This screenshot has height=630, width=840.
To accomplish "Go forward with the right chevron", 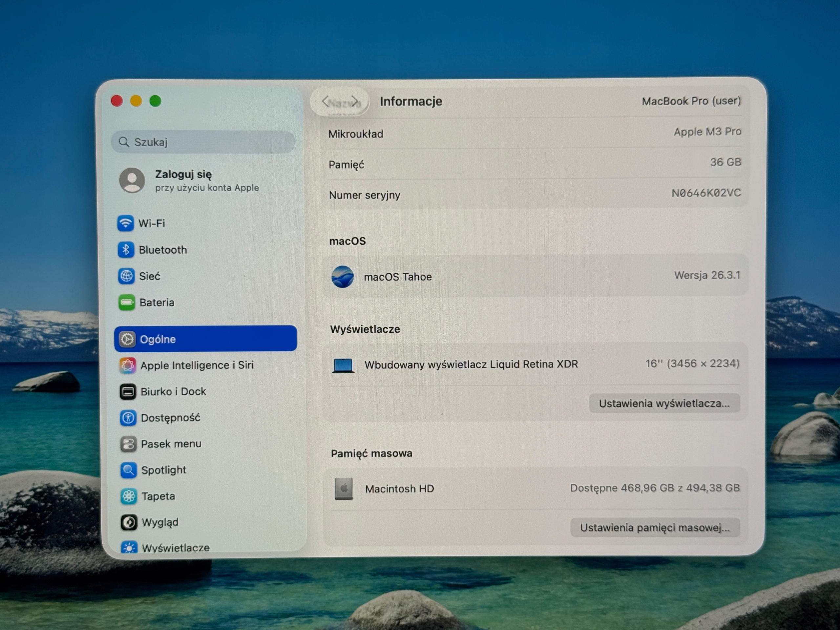I will [x=355, y=101].
